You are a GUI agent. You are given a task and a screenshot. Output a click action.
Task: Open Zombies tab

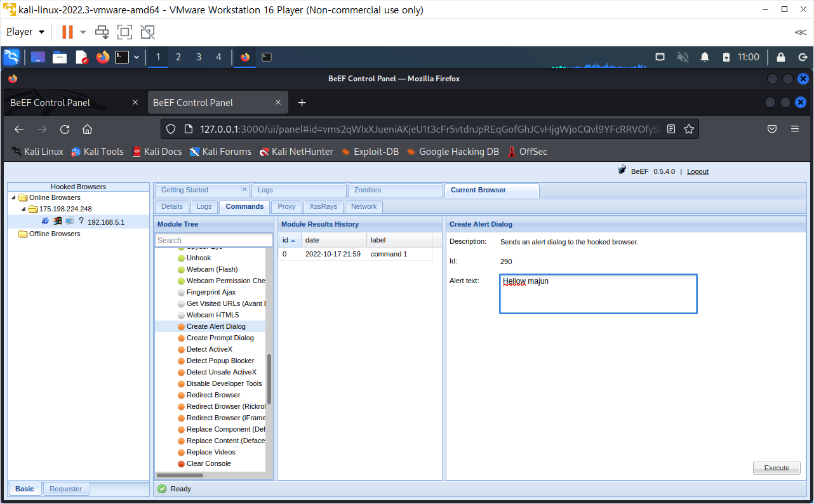[395, 190]
